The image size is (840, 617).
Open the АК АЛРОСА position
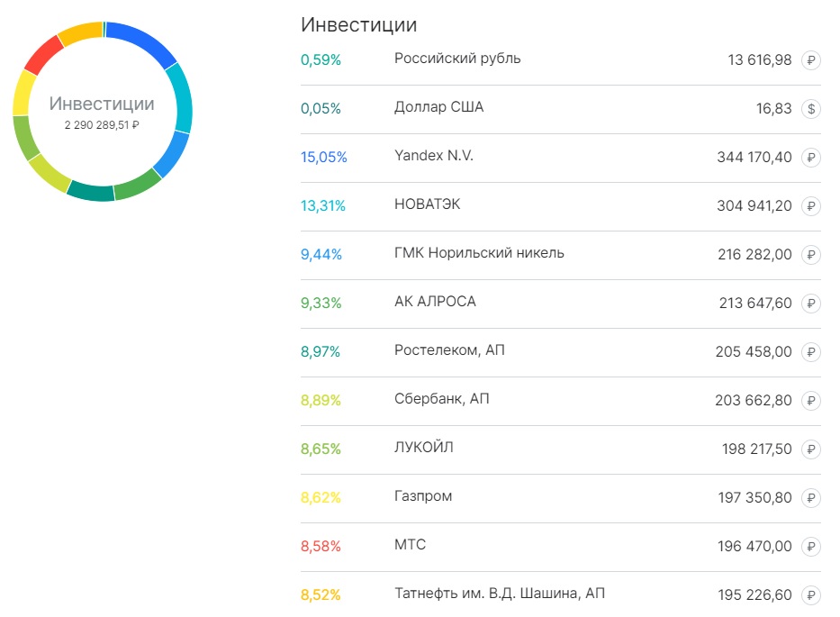560,304
